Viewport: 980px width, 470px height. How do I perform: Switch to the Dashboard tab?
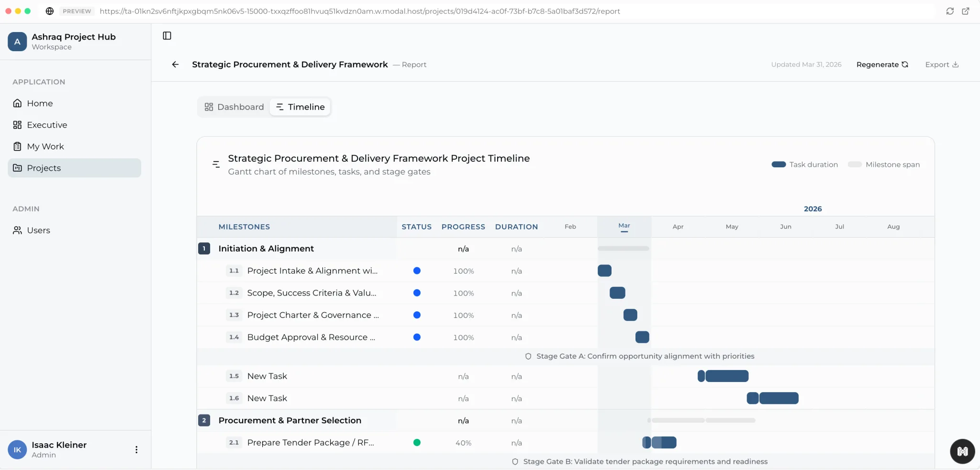pyautogui.click(x=234, y=107)
